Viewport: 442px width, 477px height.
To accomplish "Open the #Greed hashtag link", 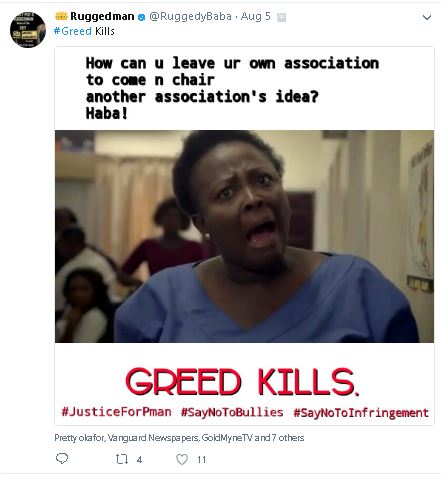I will pos(73,31).
